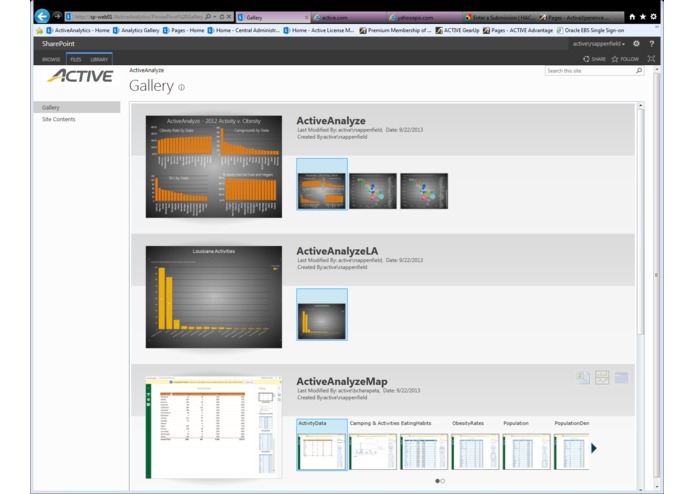Select Gallery in the left navigation

click(77, 107)
